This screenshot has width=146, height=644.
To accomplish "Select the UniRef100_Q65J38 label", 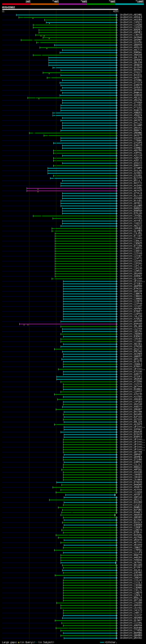I will tap(131, 359).
